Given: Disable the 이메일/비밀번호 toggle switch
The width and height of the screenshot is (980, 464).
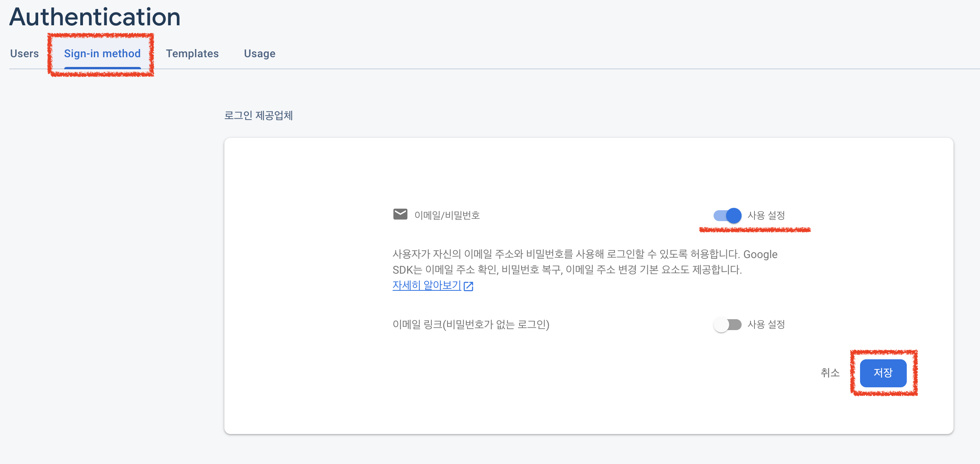Looking at the screenshot, I should click(727, 216).
